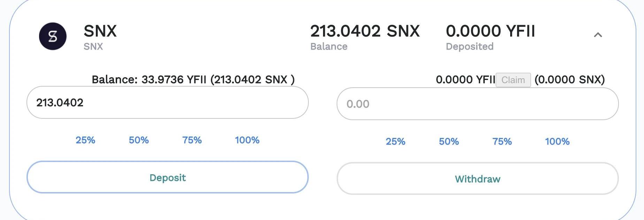
Task: Choose 50% for the withdraw amount
Action: [x=449, y=141]
